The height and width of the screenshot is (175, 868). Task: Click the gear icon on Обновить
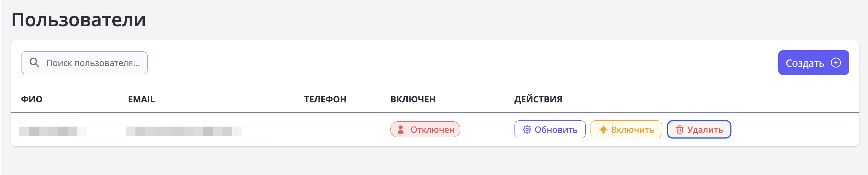click(x=527, y=130)
